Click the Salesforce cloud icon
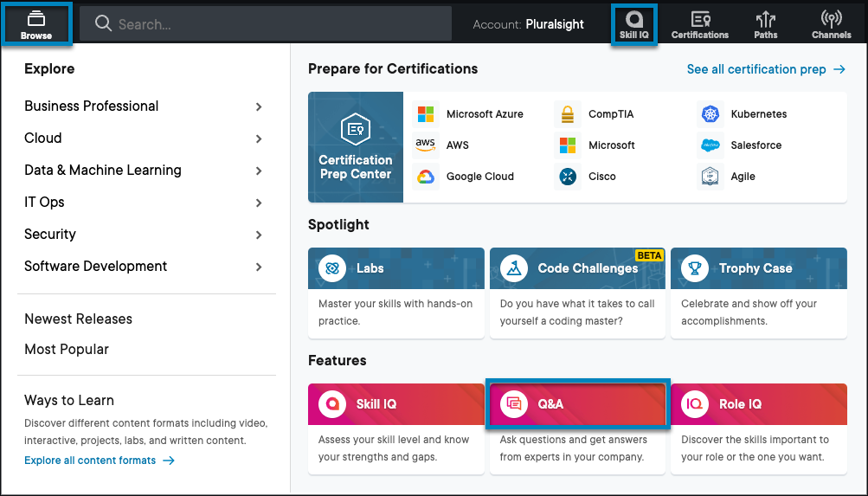This screenshot has width=868, height=496. click(710, 145)
